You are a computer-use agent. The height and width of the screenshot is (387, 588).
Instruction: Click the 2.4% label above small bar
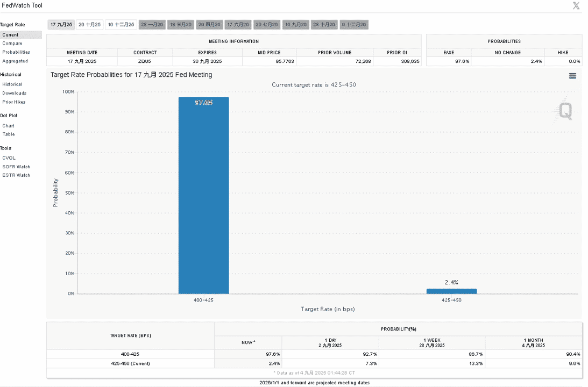(x=451, y=283)
